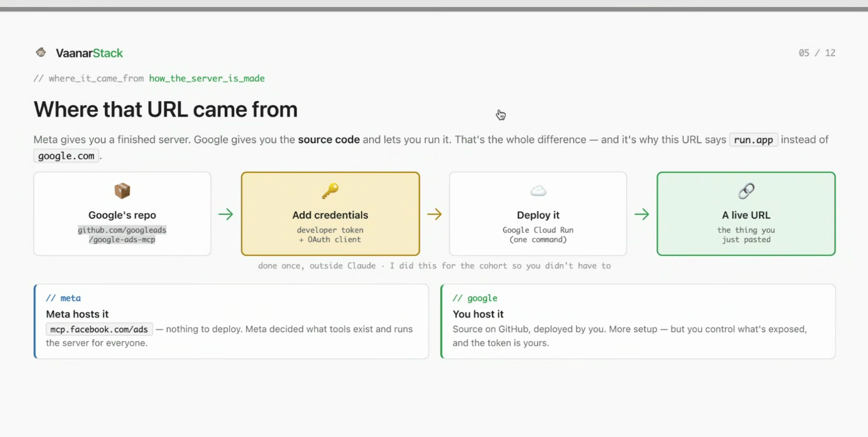
Task: Click the mcp.facebook.com/ads code chip
Action: [x=99, y=330]
